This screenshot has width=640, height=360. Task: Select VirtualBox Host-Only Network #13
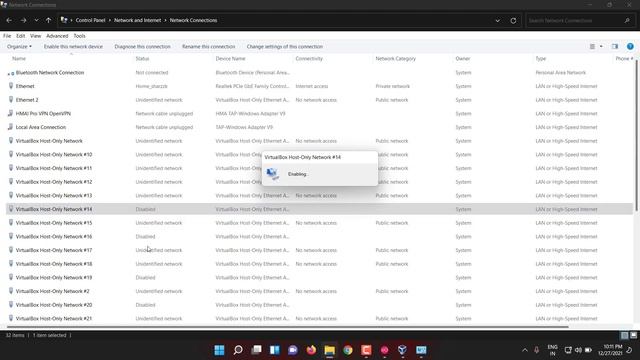tap(320, 196)
